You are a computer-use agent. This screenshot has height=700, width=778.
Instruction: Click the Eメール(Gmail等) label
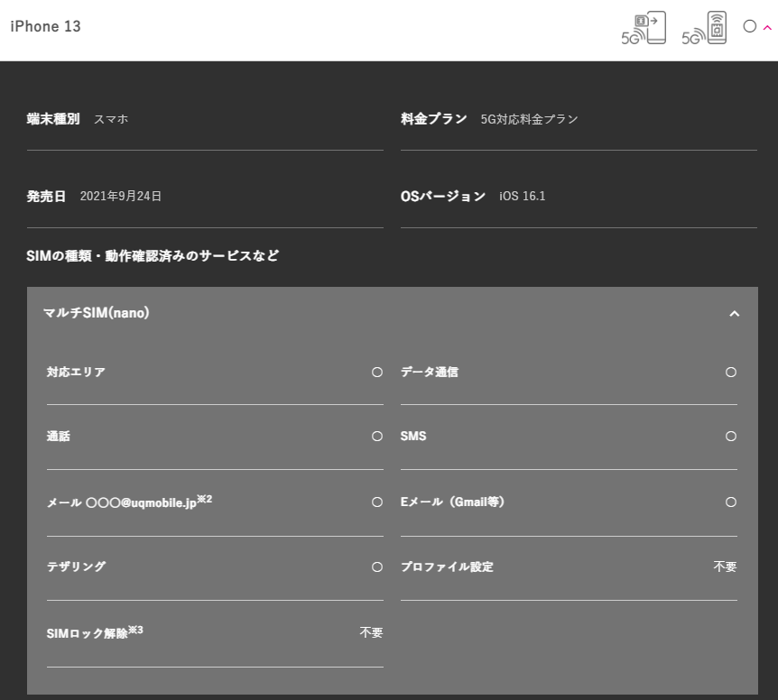coord(452,502)
